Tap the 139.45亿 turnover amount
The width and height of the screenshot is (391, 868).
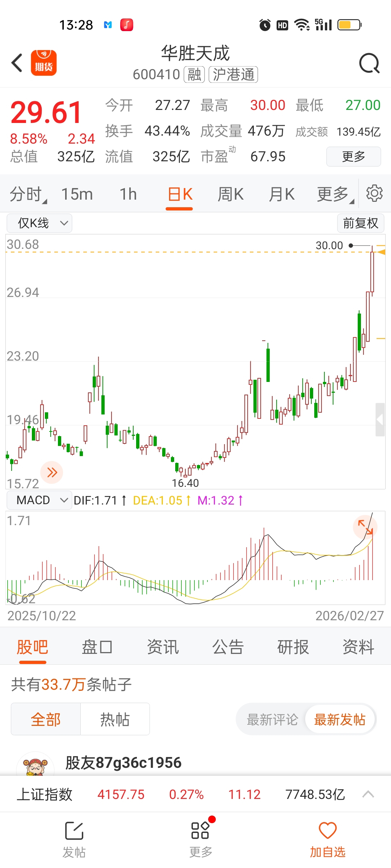coord(358,132)
